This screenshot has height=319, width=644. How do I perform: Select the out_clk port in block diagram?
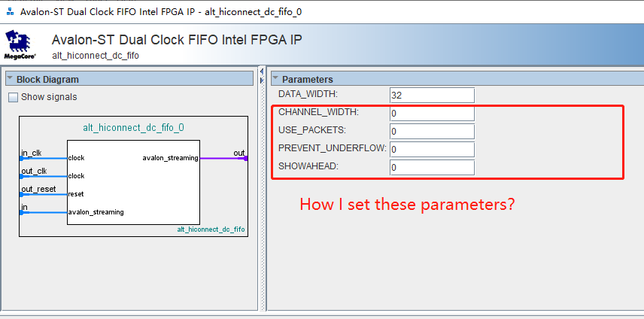(x=34, y=172)
